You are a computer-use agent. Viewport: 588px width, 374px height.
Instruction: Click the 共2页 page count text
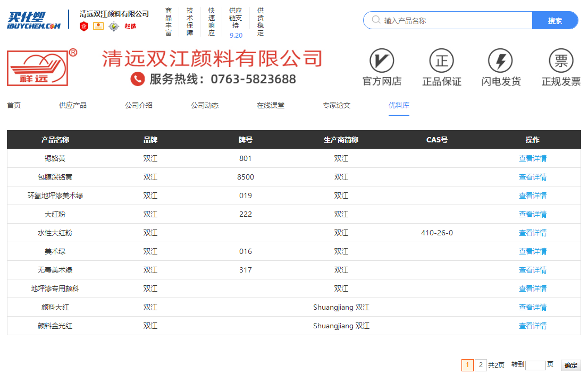pos(496,365)
